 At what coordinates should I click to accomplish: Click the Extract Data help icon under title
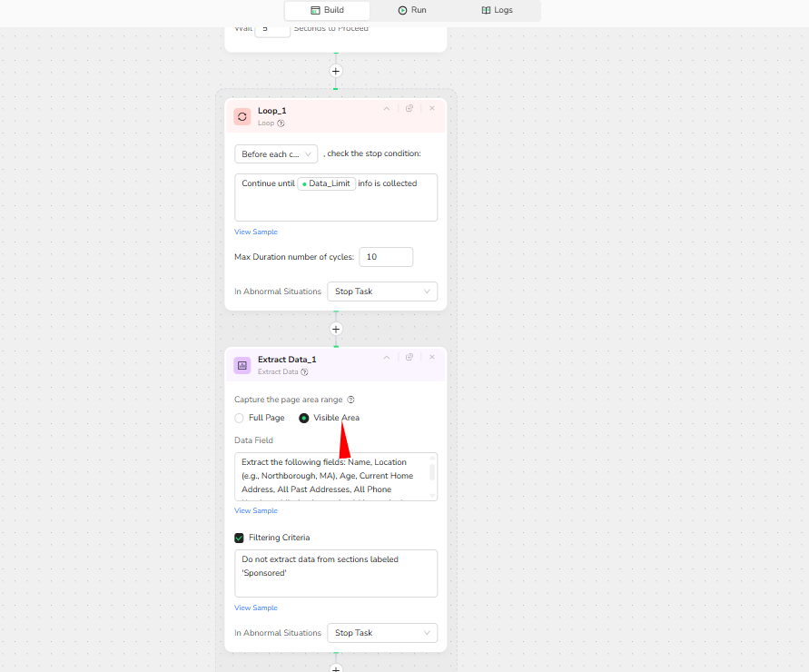304,372
